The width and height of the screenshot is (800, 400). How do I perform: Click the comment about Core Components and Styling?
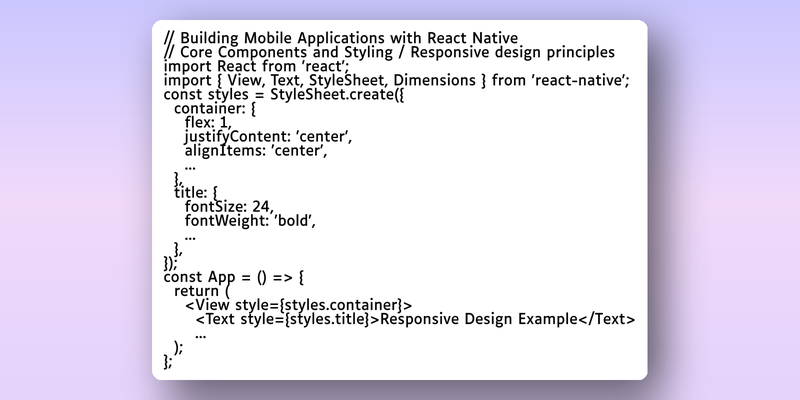point(389,53)
